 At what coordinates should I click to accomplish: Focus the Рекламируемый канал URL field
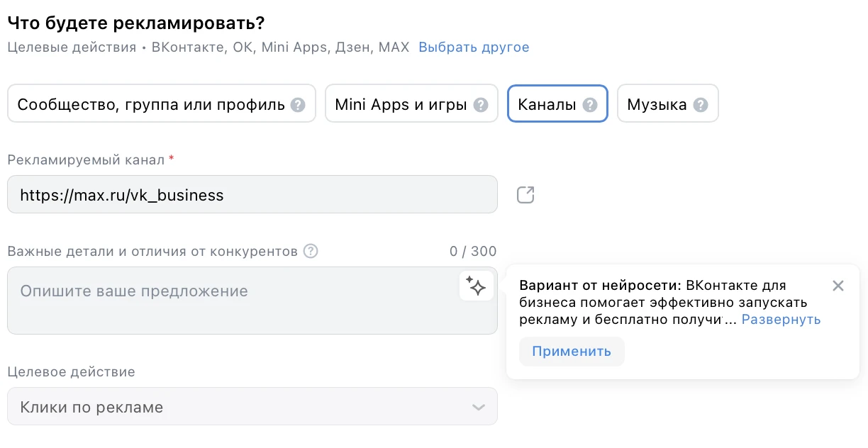point(252,194)
